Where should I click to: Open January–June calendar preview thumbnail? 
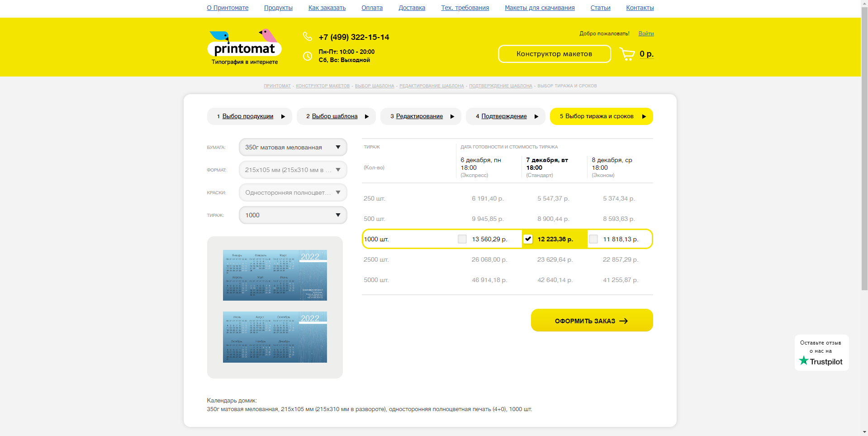tap(275, 275)
